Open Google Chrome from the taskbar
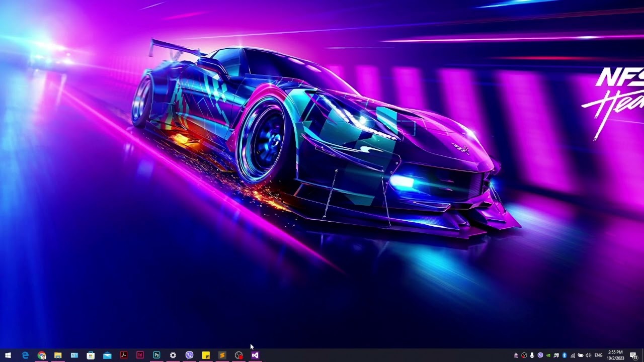644x362 pixels. [x=41, y=355]
